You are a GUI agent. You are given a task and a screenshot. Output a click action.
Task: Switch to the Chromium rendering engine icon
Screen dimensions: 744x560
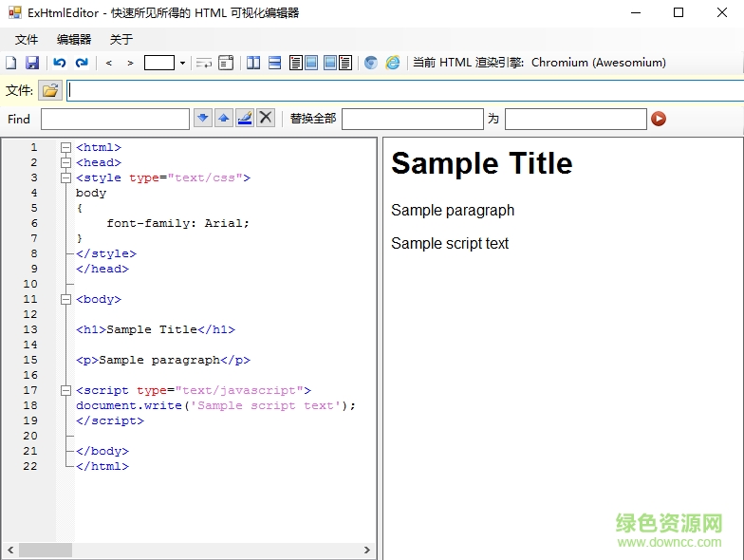point(371,63)
